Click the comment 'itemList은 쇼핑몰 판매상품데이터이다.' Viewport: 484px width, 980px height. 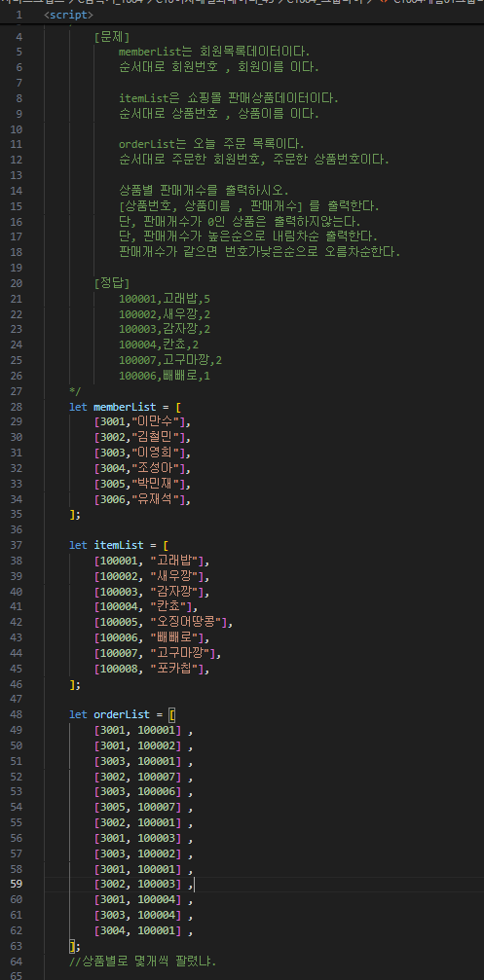click(229, 98)
